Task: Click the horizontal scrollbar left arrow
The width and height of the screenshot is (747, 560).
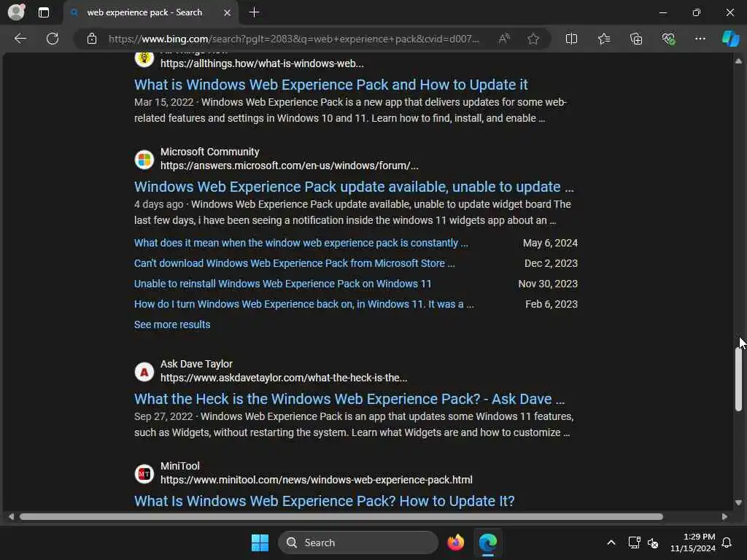Action: click(x=11, y=517)
